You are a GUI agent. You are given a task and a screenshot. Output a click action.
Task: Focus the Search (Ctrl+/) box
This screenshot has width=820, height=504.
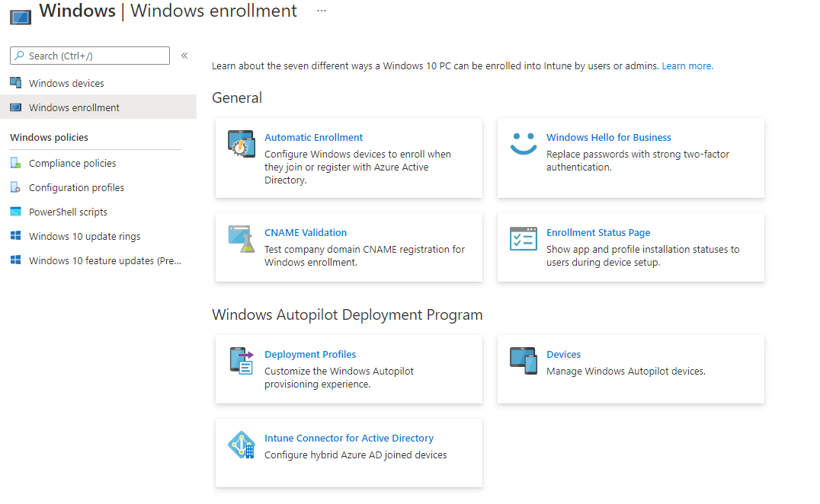(x=90, y=56)
